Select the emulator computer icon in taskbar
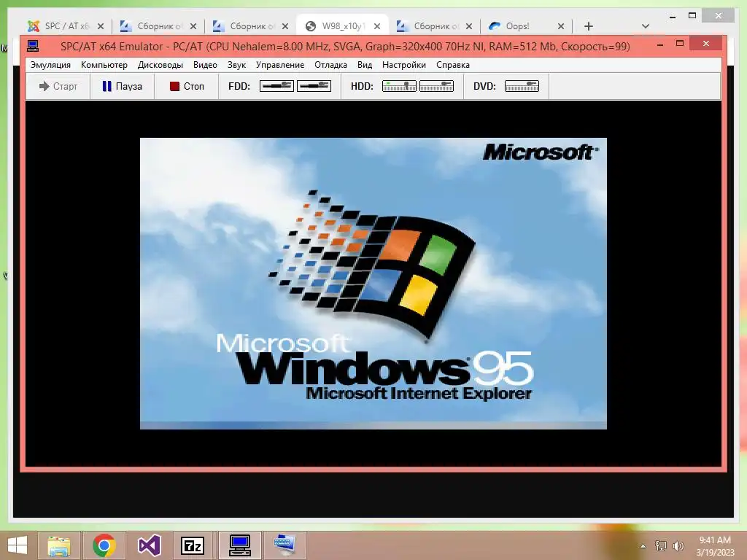The height and width of the screenshot is (560, 747). (239, 545)
